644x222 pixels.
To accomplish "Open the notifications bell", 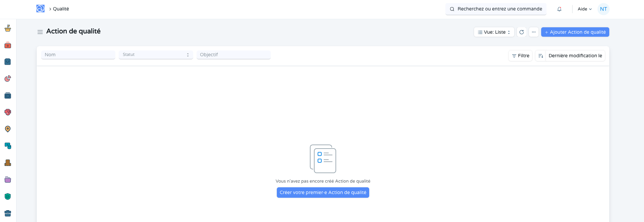I will pyautogui.click(x=559, y=9).
